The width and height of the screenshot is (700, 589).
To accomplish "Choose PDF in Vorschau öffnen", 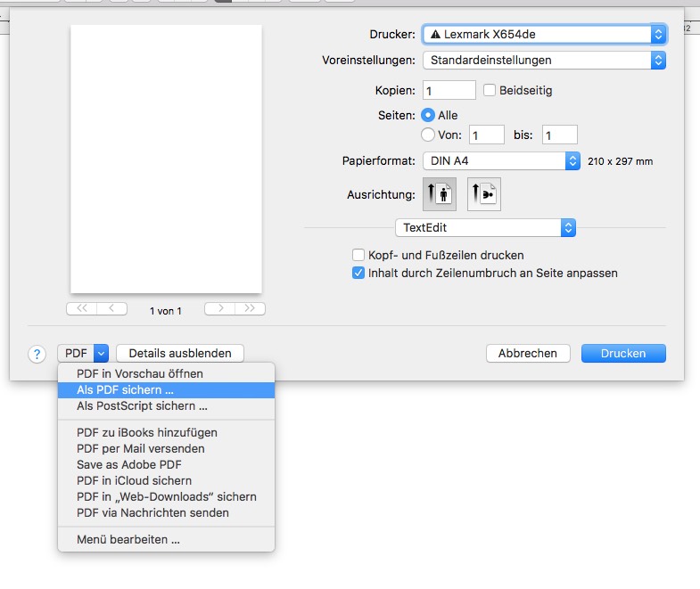I will click(x=166, y=373).
